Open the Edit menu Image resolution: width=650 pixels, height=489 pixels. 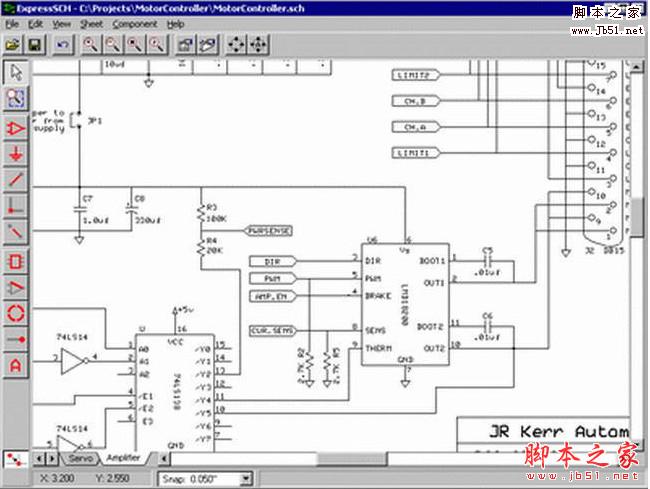pyautogui.click(x=36, y=24)
